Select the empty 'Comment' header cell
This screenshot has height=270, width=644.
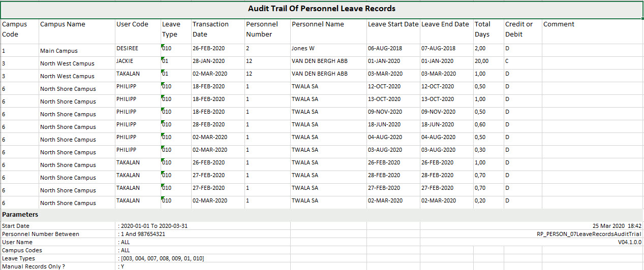(559, 24)
